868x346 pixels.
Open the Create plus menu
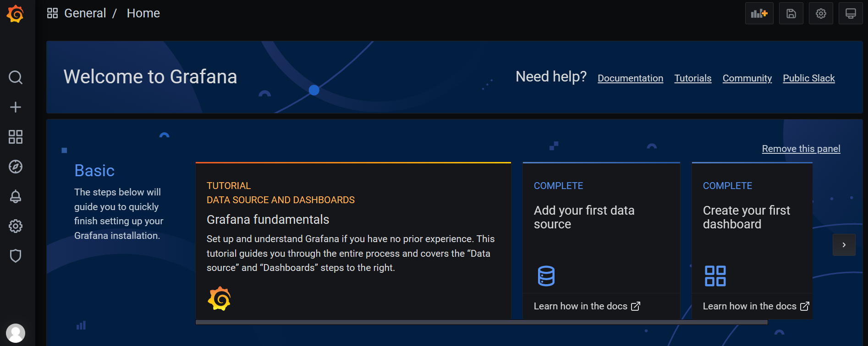click(x=16, y=107)
